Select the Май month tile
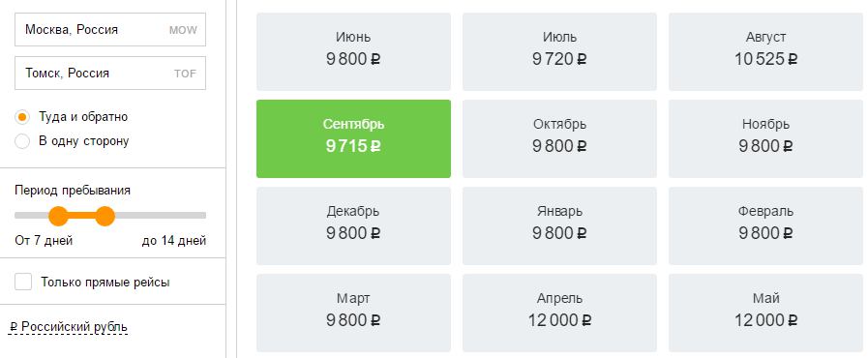The height and width of the screenshot is (358, 868). [x=765, y=313]
